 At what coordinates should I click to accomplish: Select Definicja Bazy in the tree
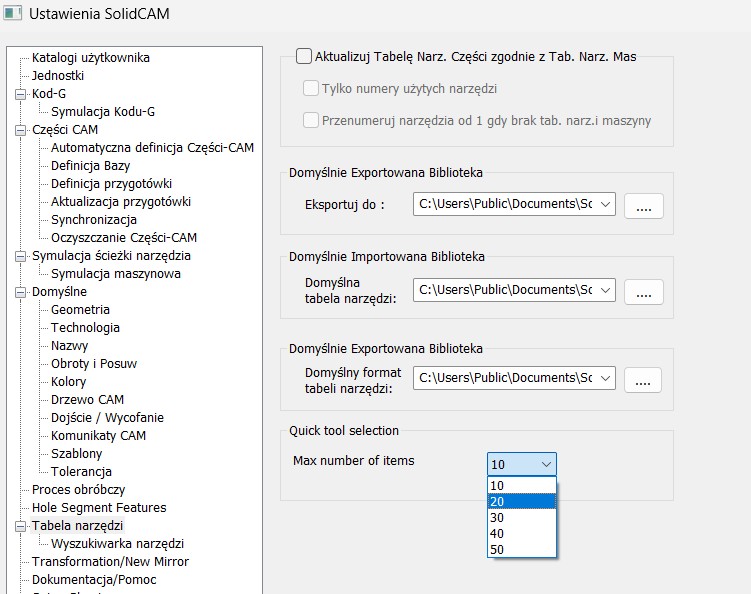91,166
